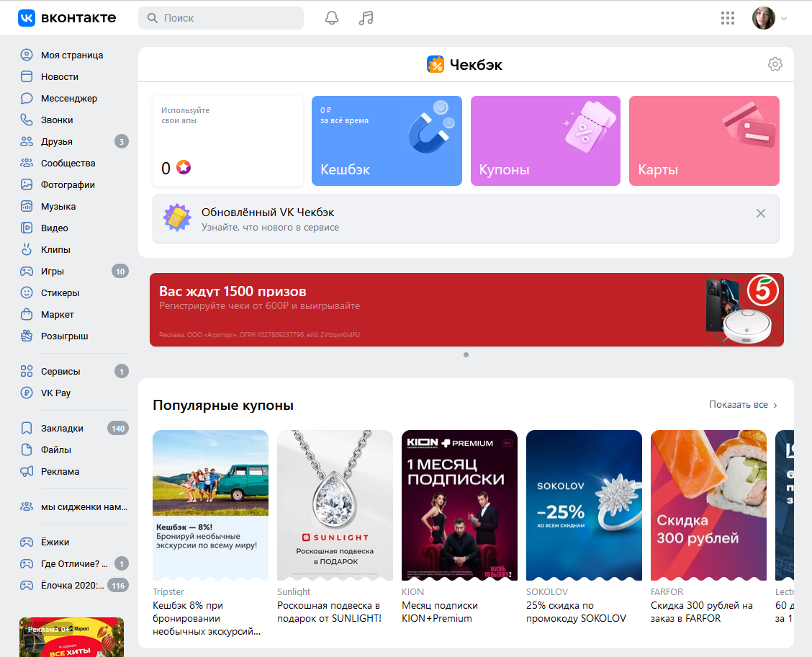This screenshot has width=812, height=657.
Task: Open the мы сидженки нам... community
Action: pyautogui.click(x=74, y=506)
